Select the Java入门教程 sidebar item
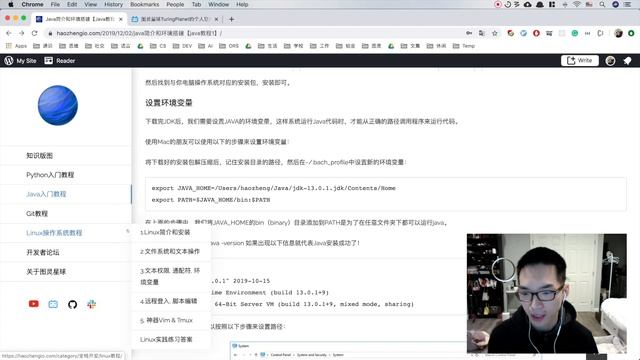 (66, 194)
